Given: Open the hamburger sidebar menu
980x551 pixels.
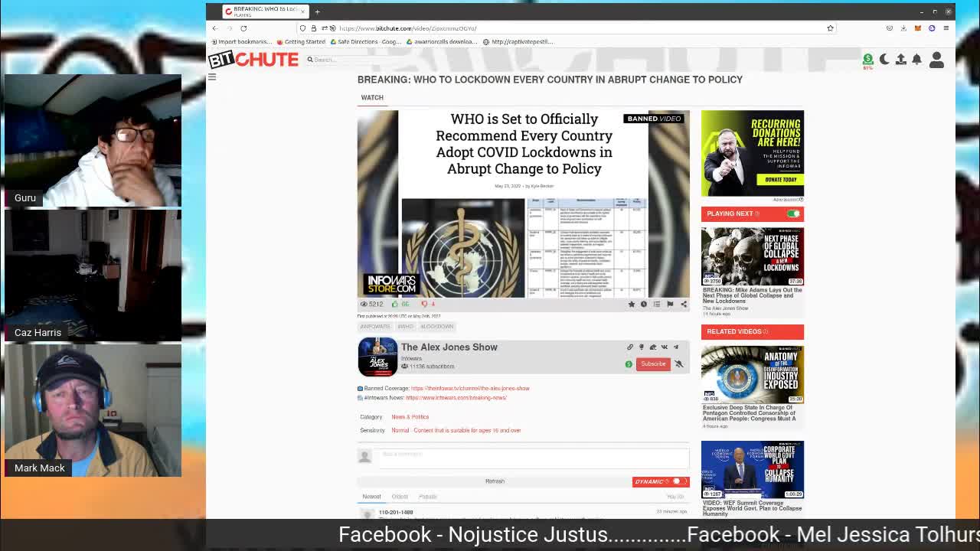Looking at the screenshot, I should click(x=212, y=77).
